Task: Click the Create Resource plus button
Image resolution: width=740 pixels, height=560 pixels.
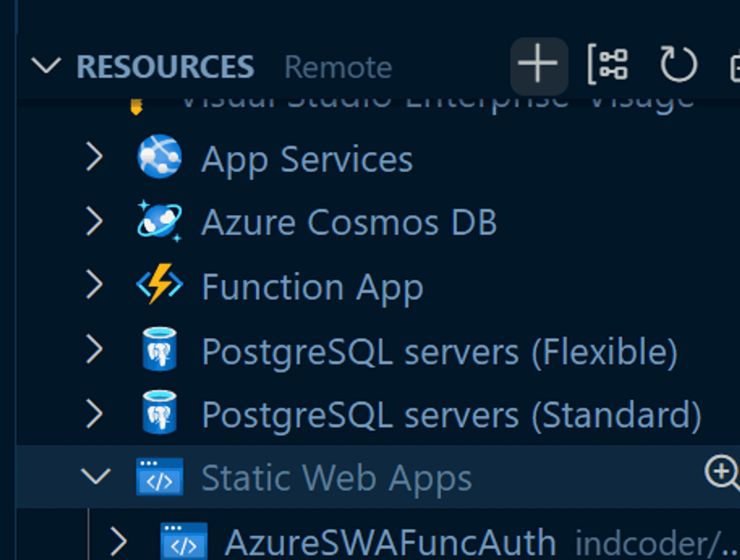Action: (538, 66)
